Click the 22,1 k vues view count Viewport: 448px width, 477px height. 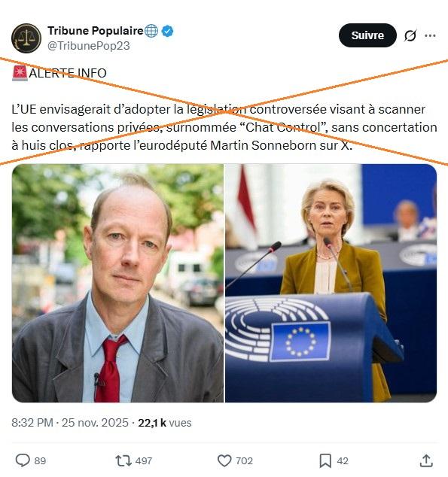(x=165, y=423)
